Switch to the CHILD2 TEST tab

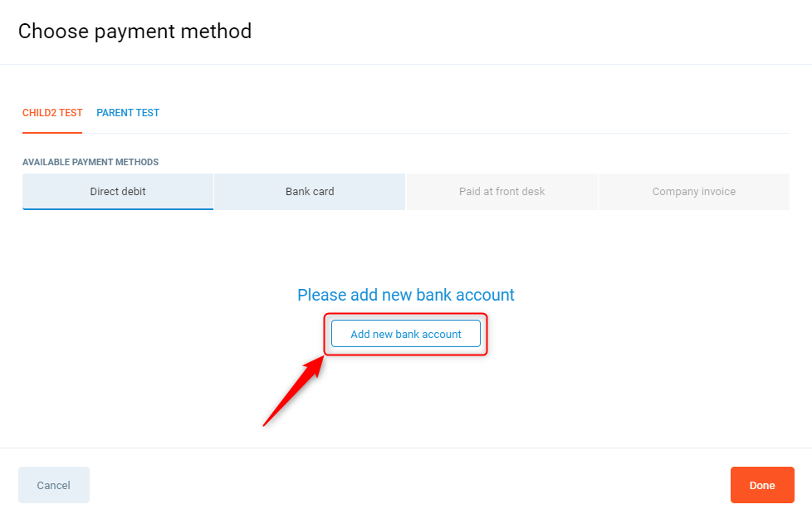[52, 113]
